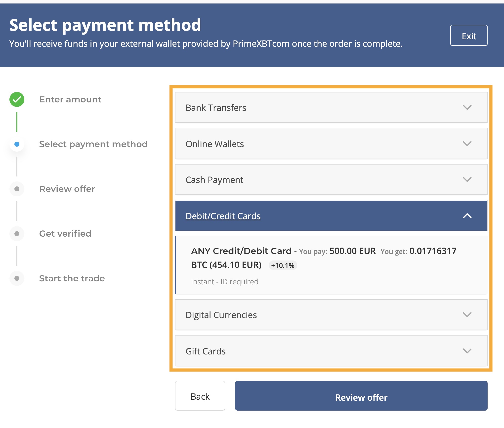Open the Bank Transfers section title
The width and height of the screenshot is (504, 428).
pyautogui.click(x=216, y=108)
